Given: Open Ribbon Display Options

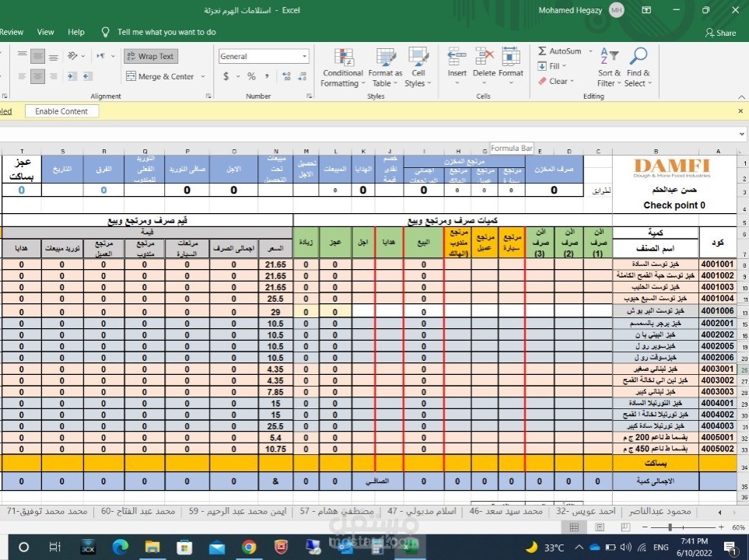Looking at the screenshot, I should point(646,10).
